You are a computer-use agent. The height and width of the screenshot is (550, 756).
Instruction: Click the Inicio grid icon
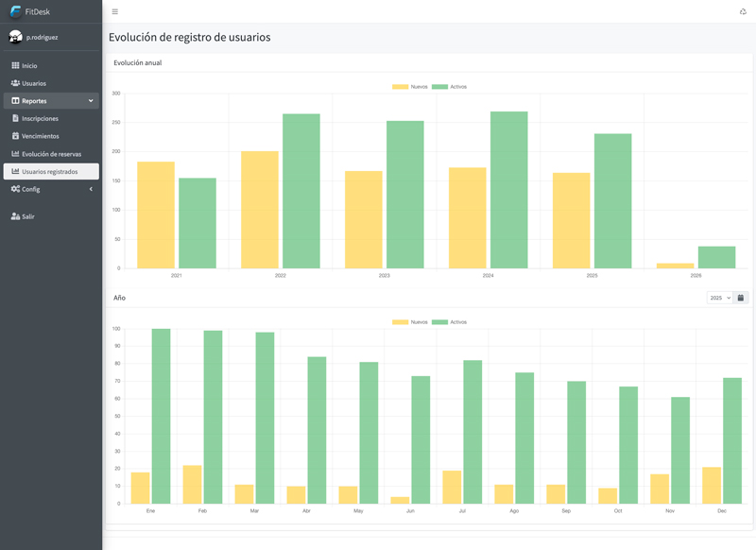[x=15, y=65]
